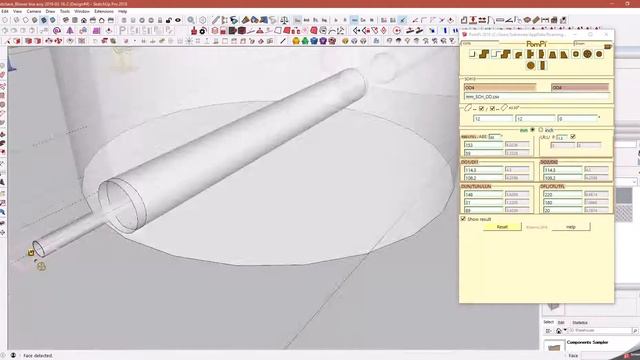Click the field with value 220
This screenshot has height=360, width=640.
[x=562, y=194]
